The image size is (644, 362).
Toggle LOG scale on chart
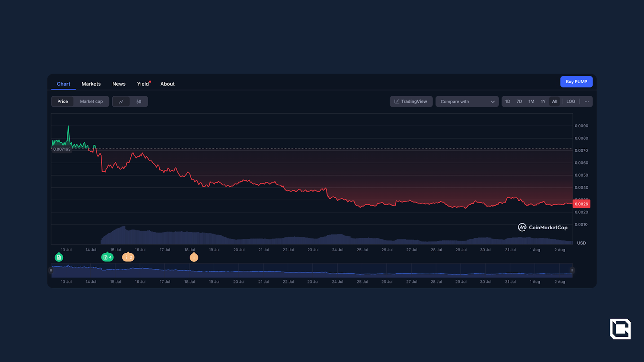(570, 102)
